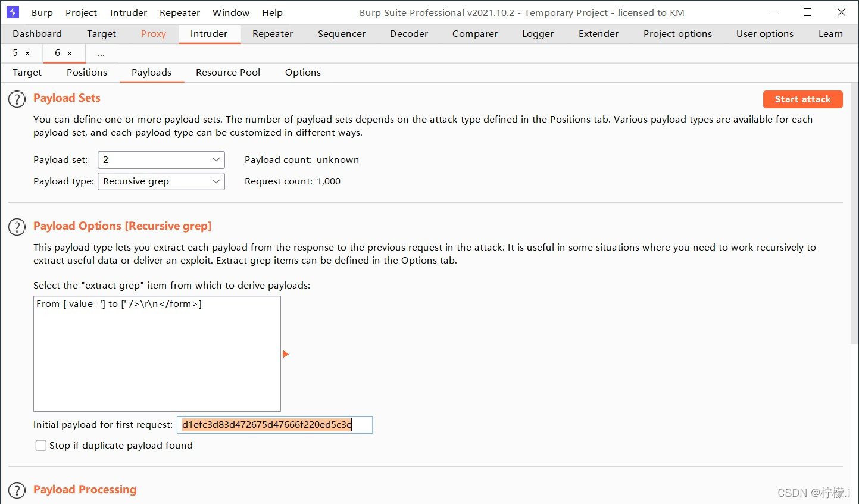This screenshot has height=504, width=859.
Task: Close Intruder attack tab 6
Action: point(70,54)
